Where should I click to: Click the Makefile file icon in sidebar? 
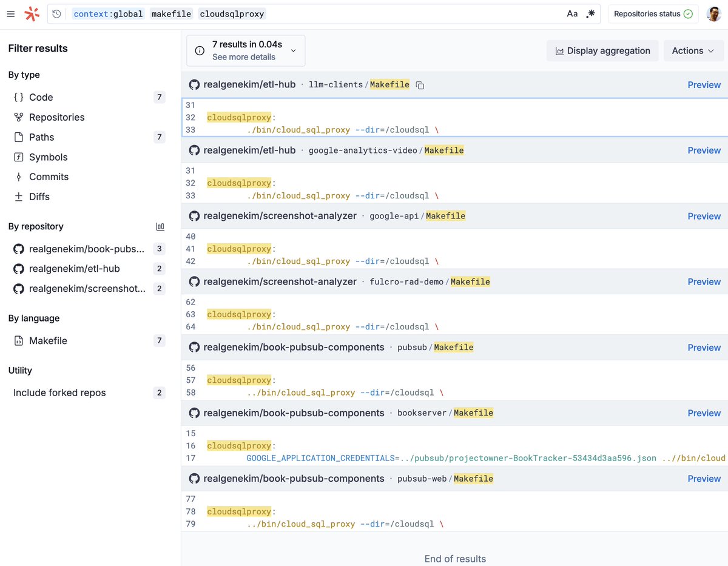pyautogui.click(x=19, y=341)
